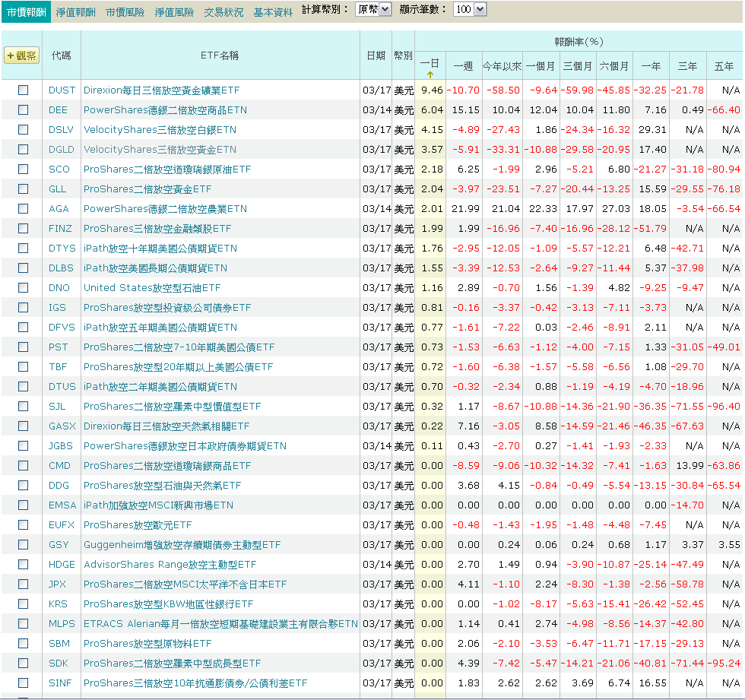This screenshot has height=700, width=745.
Task: Tick the SINF row checkbox
Action: pyautogui.click(x=23, y=683)
